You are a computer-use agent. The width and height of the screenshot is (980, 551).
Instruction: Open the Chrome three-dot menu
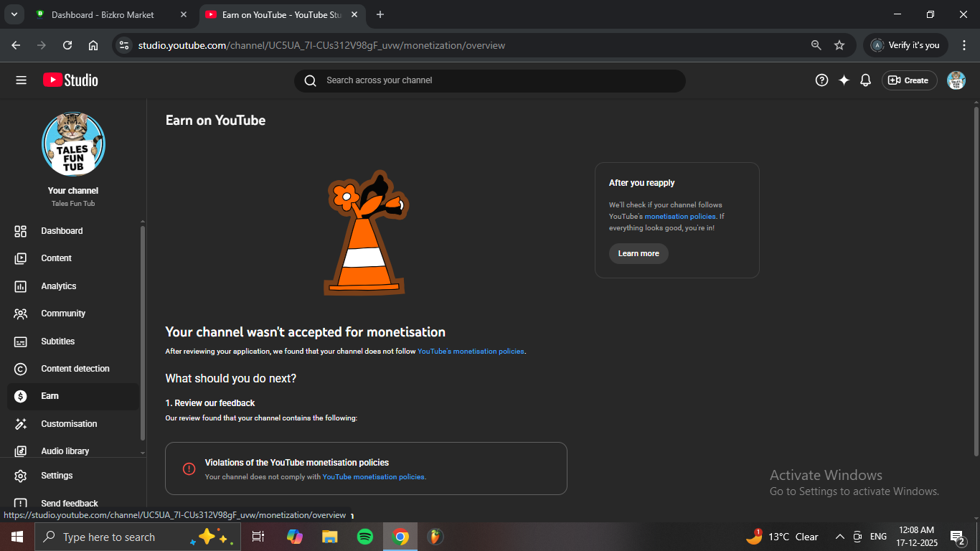[x=964, y=45]
